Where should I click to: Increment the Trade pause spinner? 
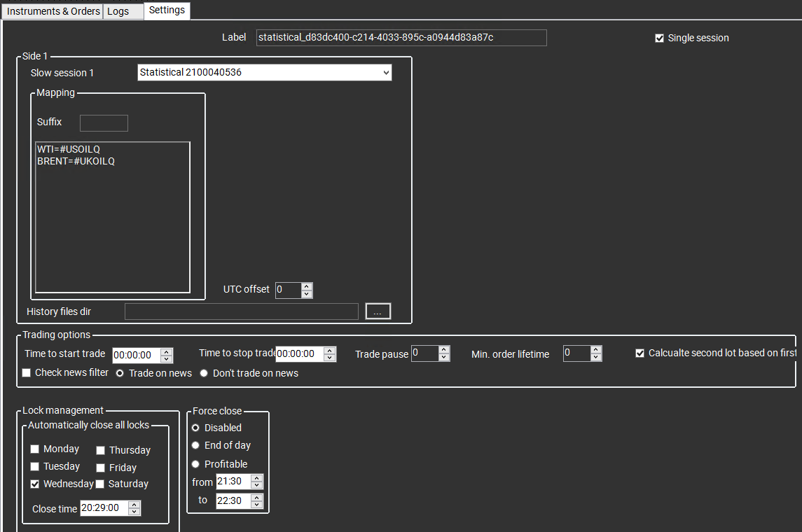pos(444,350)
